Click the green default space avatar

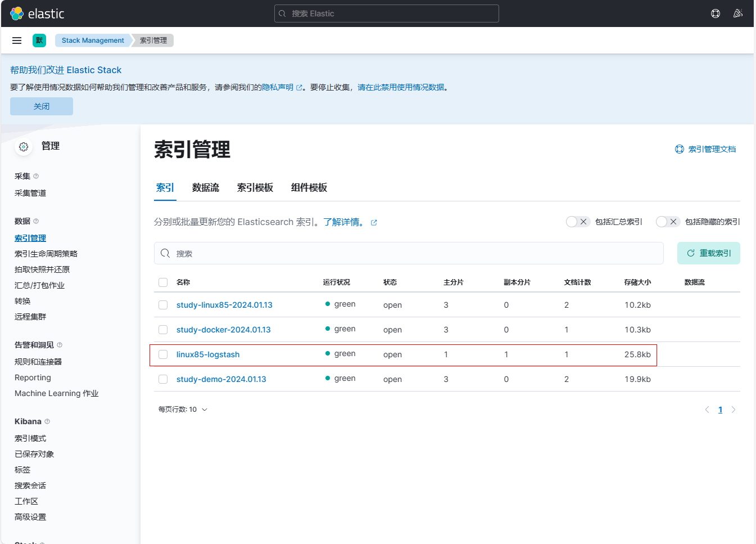click(39, 41)
